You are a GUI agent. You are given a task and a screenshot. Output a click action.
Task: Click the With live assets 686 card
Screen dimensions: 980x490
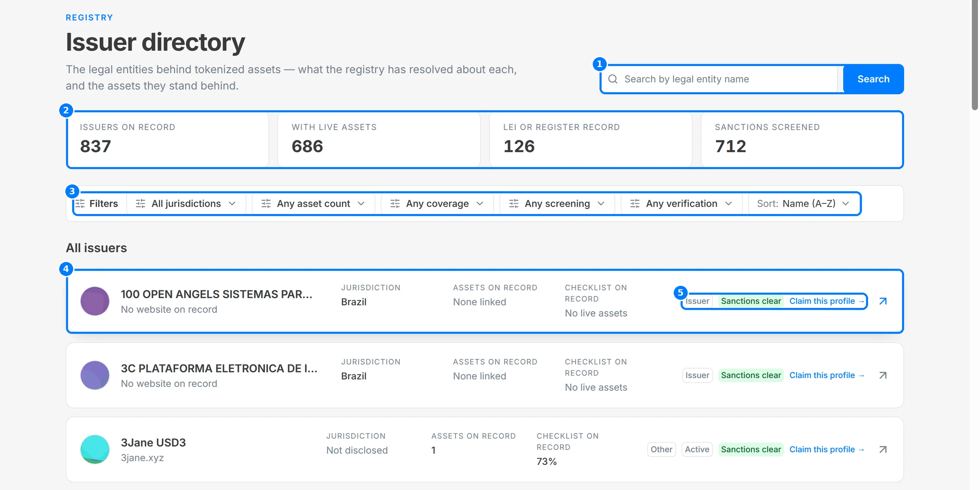[x=379, y=140]
